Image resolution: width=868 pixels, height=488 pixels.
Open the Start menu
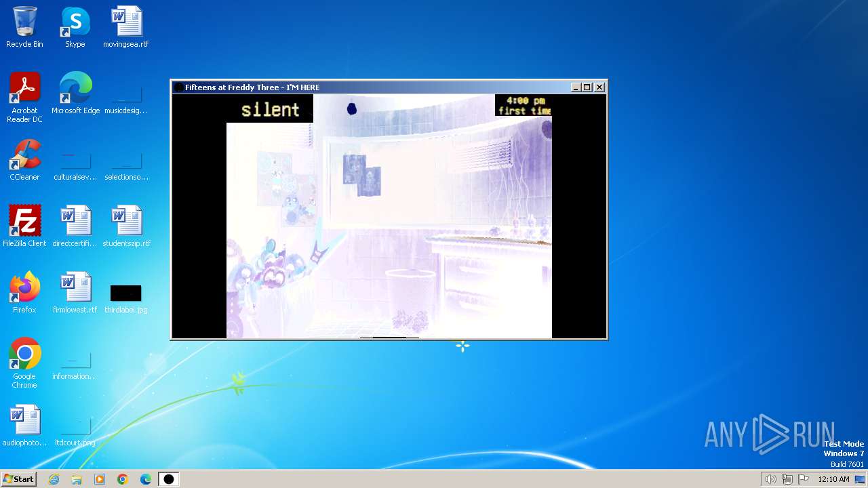tap(19, 479)
